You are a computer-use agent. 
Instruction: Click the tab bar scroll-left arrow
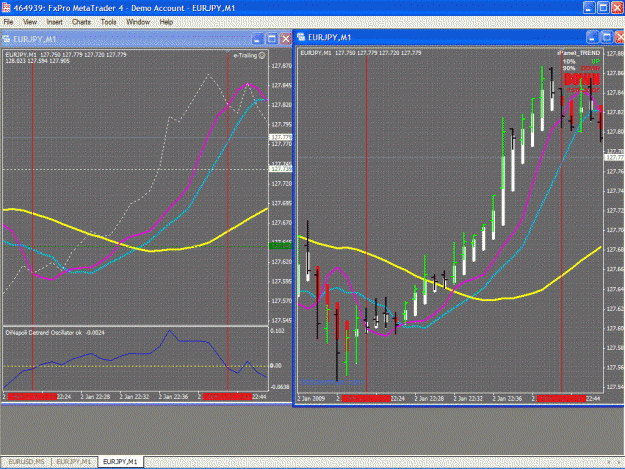point(609,462)
